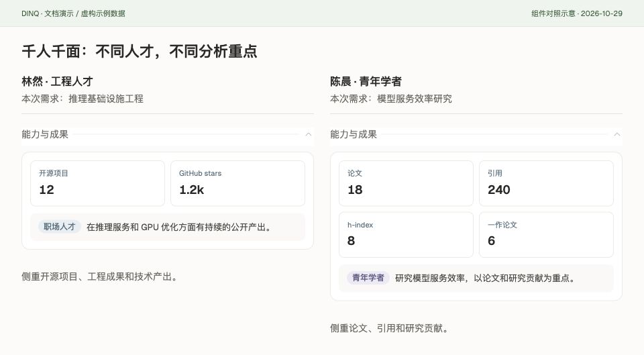The image size is (644, 355).
Task: Click the 林然 · 工程人才 heading
Action: point(58,81)
